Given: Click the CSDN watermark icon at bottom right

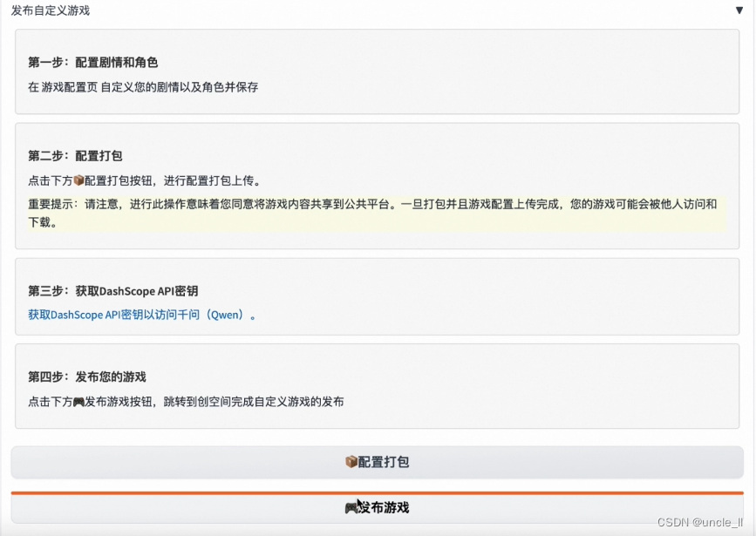Looking at the screenshot, I should click(x=670, y=522).
